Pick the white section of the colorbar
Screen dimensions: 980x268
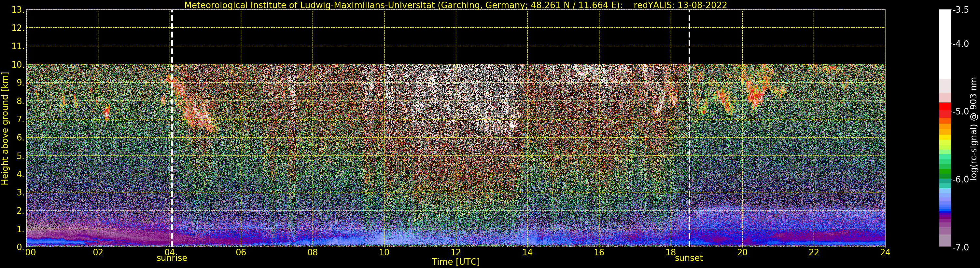click(x=945, y=44)
